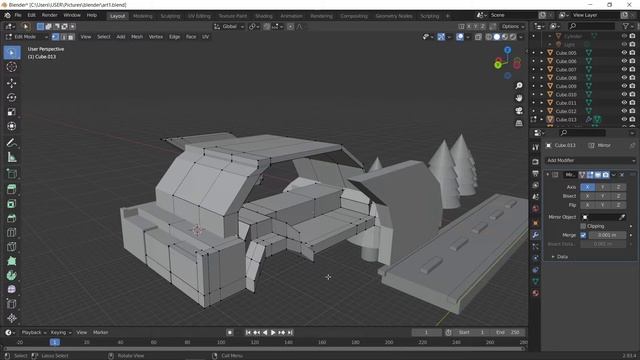Enable the Clipping checkbox
640x360 pixels.
point(583,226)
